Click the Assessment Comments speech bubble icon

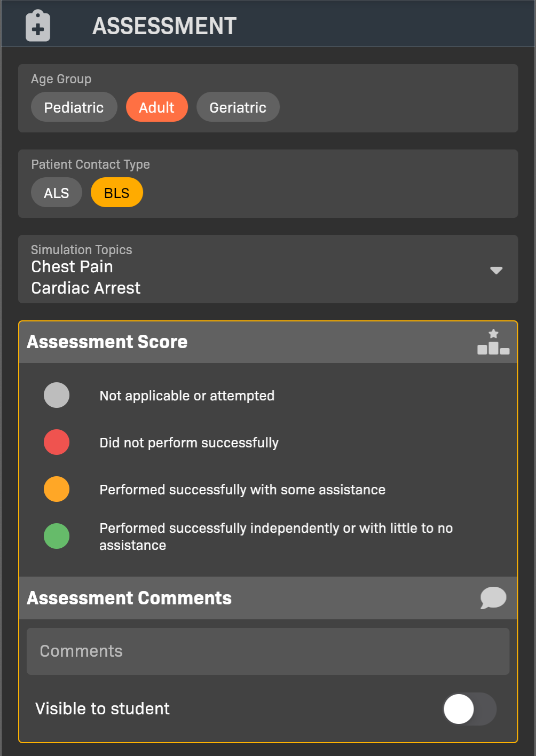pyautogui.click(x=493, y=598)
